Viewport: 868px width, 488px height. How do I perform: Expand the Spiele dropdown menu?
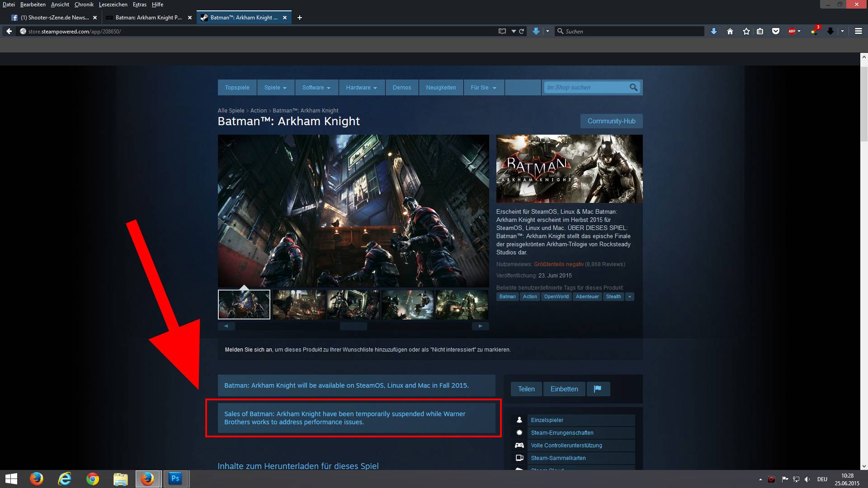click(276, 88)
